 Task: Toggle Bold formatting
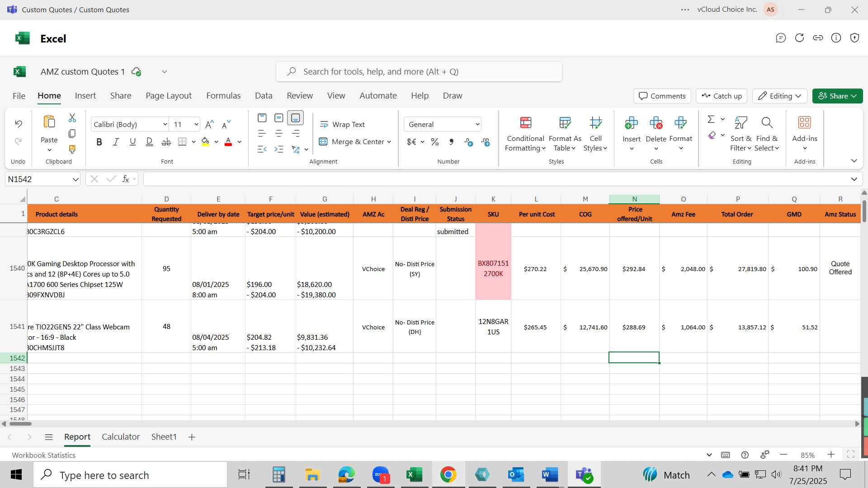99,142
